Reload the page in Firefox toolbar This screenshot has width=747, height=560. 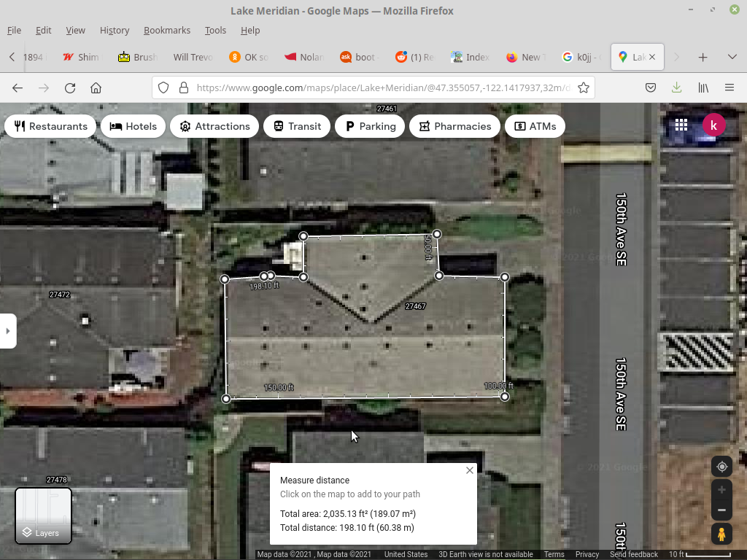tap(70, 87)
